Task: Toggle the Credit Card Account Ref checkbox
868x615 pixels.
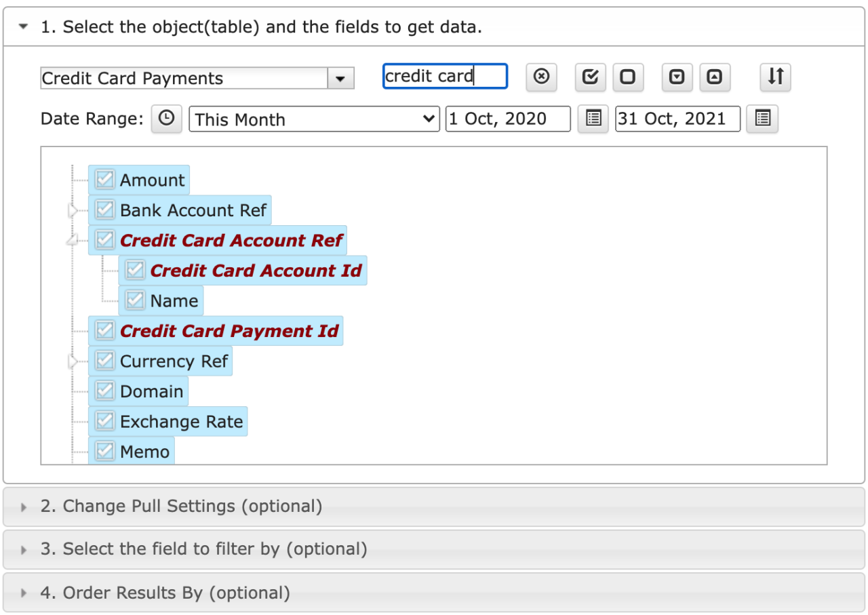Action: pyautogui.click(x=104, y=240)
